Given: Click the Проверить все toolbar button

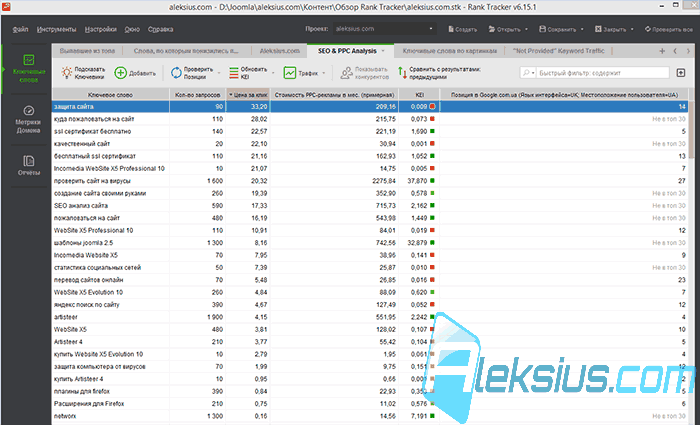Looking at the screenshot, I should pyautogui.click(x=668, y=29).
